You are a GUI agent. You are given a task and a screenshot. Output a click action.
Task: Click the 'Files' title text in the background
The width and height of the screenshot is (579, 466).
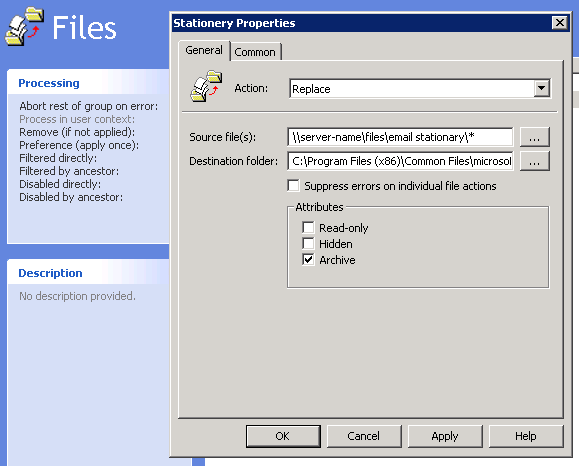point(84,27)
